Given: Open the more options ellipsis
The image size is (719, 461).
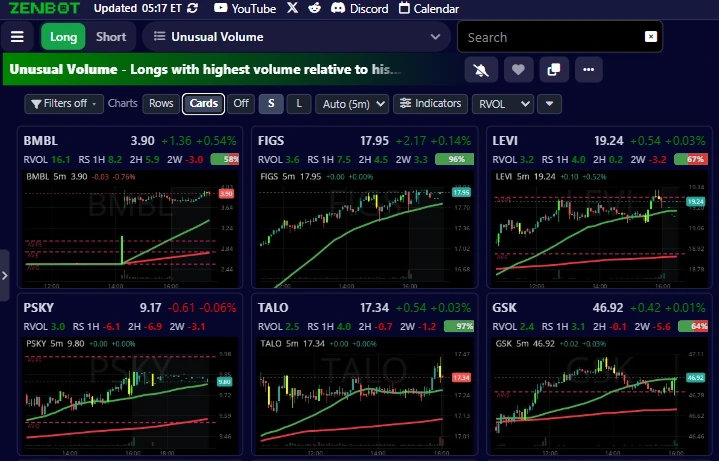Looking at the screenshot, I should tap(589, 70).
